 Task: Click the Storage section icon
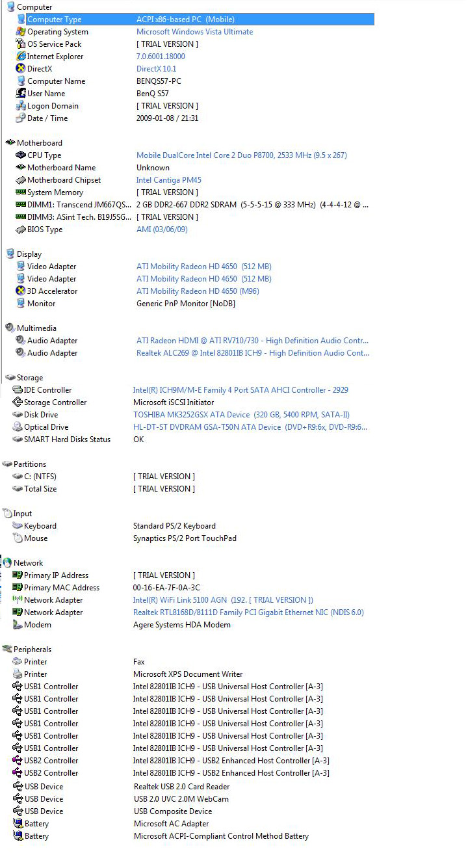[10, 378]
